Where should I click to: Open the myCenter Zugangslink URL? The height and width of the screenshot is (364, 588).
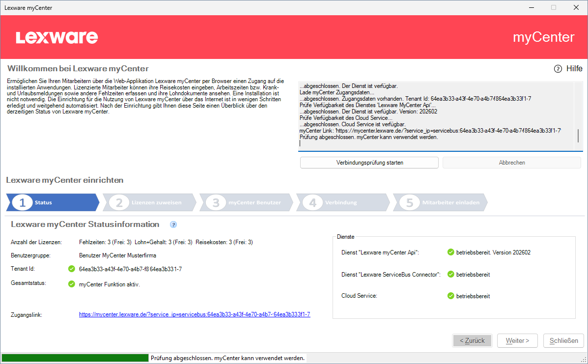click(x=195, y=314)
